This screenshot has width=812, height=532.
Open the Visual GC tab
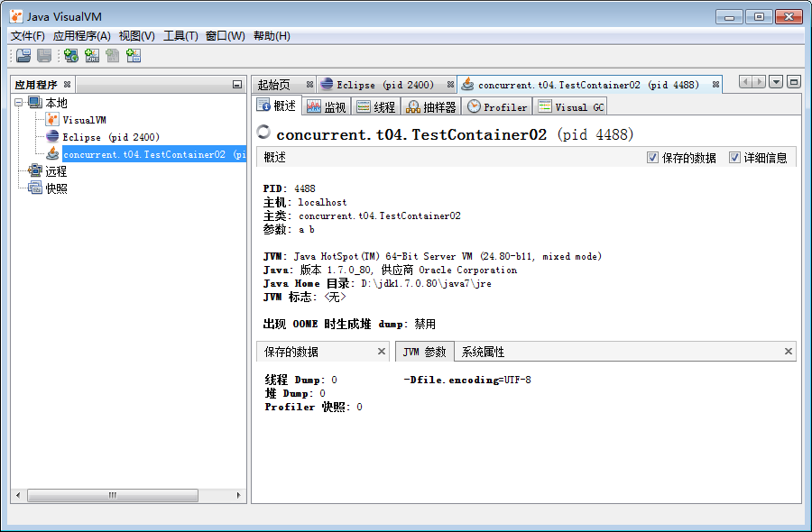(571, 107)
